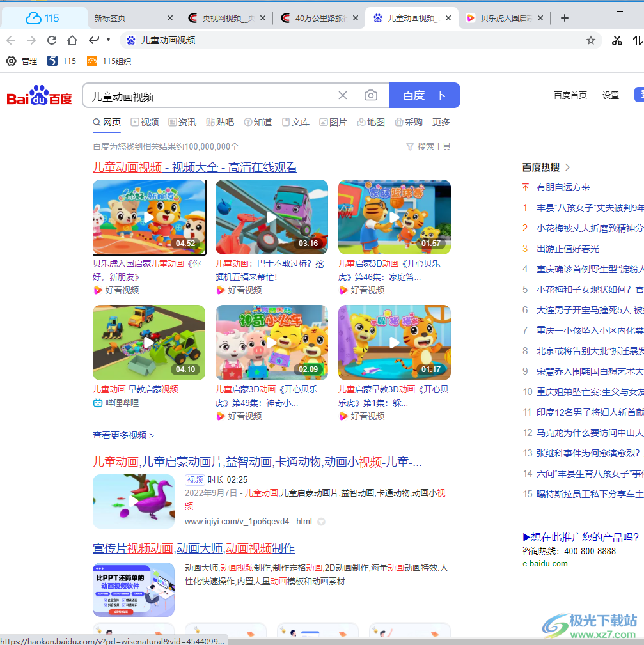Image resolution: width=644 pixels, height=645 pixels.
Task: Close the 央视网视频 tab
Action: (263, 18)
